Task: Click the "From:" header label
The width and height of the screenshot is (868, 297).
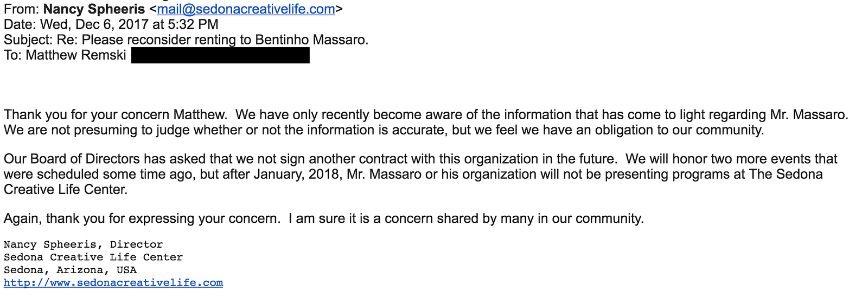Action: (x=21, y=9)
